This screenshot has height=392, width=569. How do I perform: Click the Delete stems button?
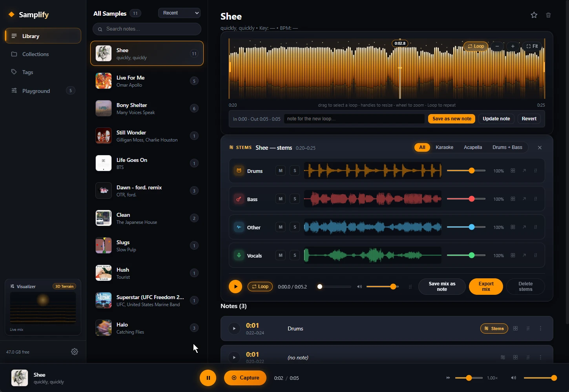[525, 287]
